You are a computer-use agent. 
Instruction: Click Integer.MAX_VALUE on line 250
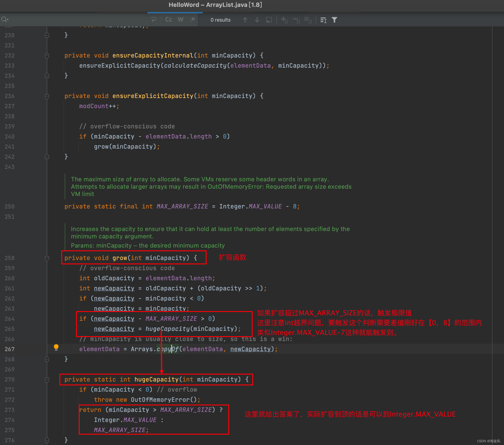click(x=251, y=207)
